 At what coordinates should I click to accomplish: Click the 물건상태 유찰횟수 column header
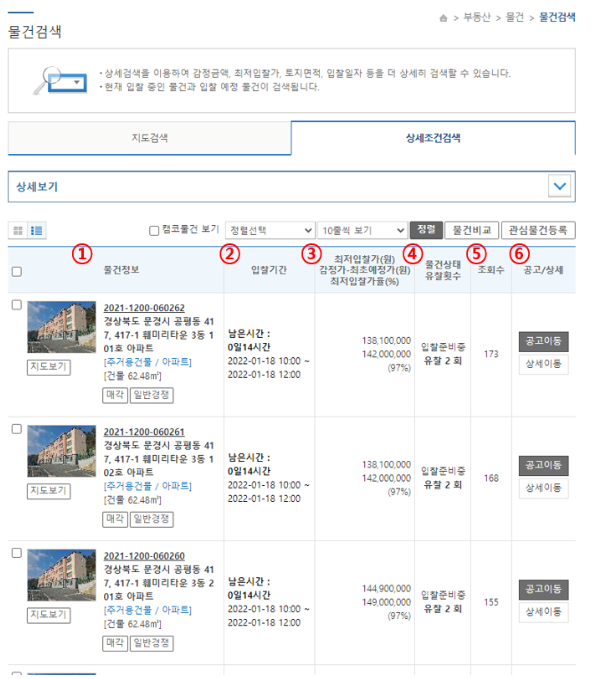tap(443, 270)
